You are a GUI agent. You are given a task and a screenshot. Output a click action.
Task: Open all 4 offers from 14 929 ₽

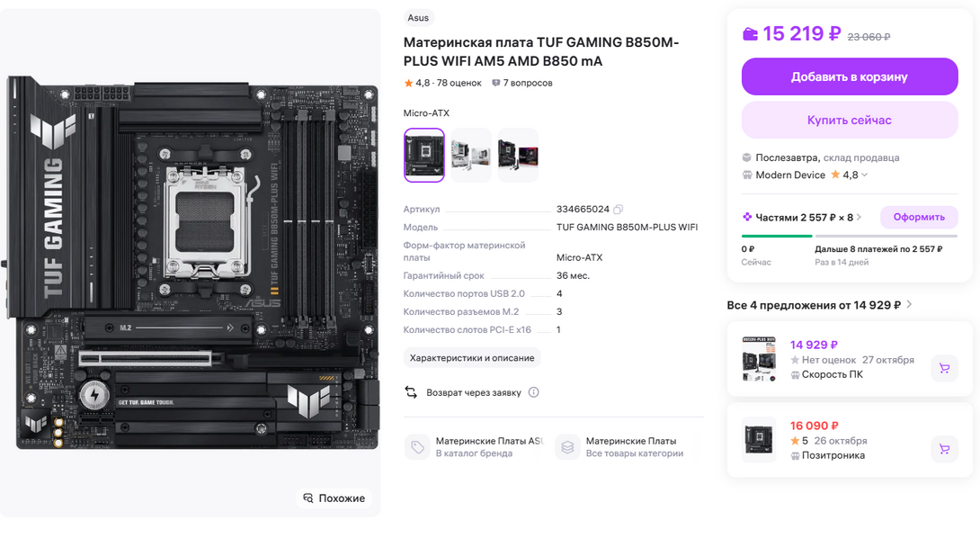click(819, 305)
